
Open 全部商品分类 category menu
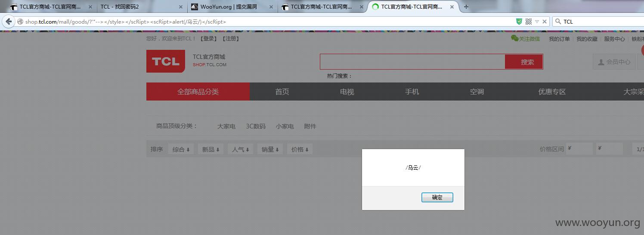pos(198,92)
